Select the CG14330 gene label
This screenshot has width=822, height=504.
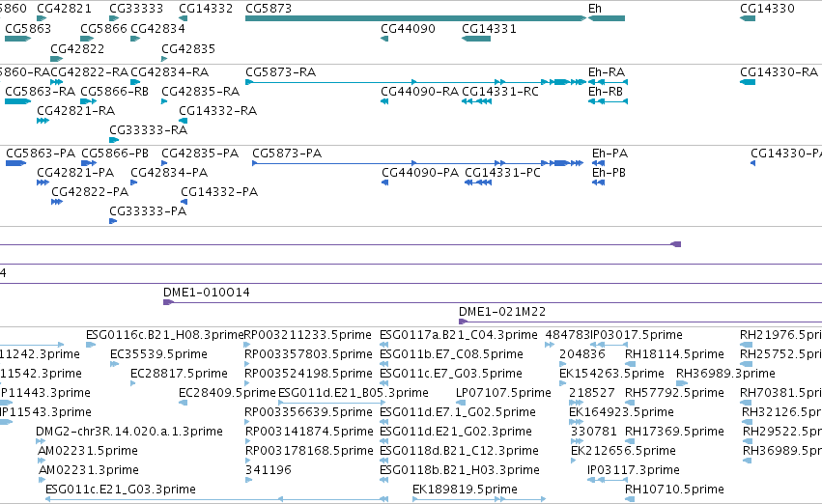pos(767,9)
